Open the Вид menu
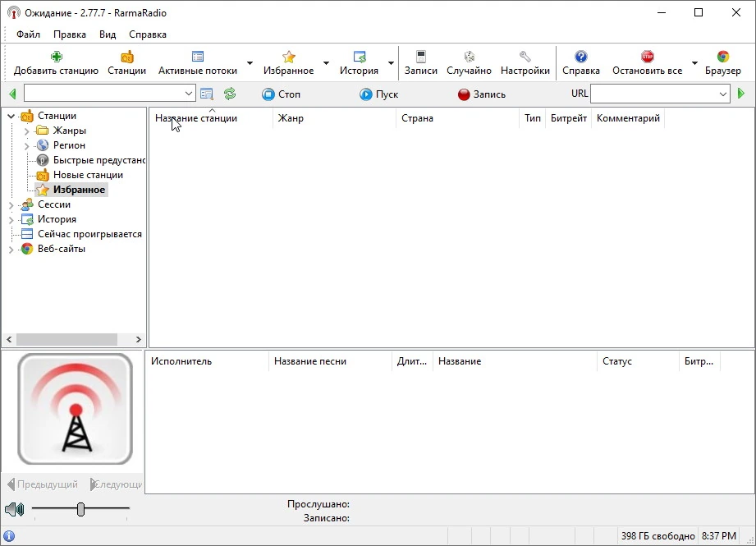This screenshot has width=756, height=546. 108,34
